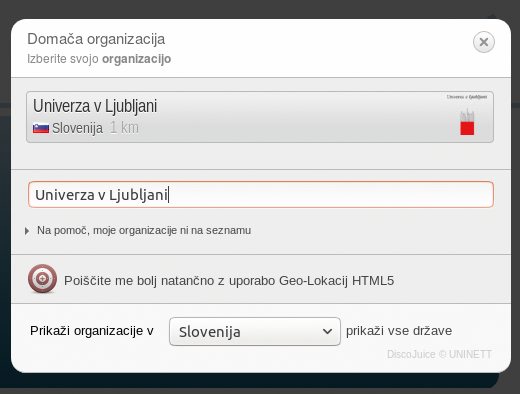Select the Univerza v Ljubljani result entry
The width and height of the screenshot is (520, 394).
tap(260, 117)
